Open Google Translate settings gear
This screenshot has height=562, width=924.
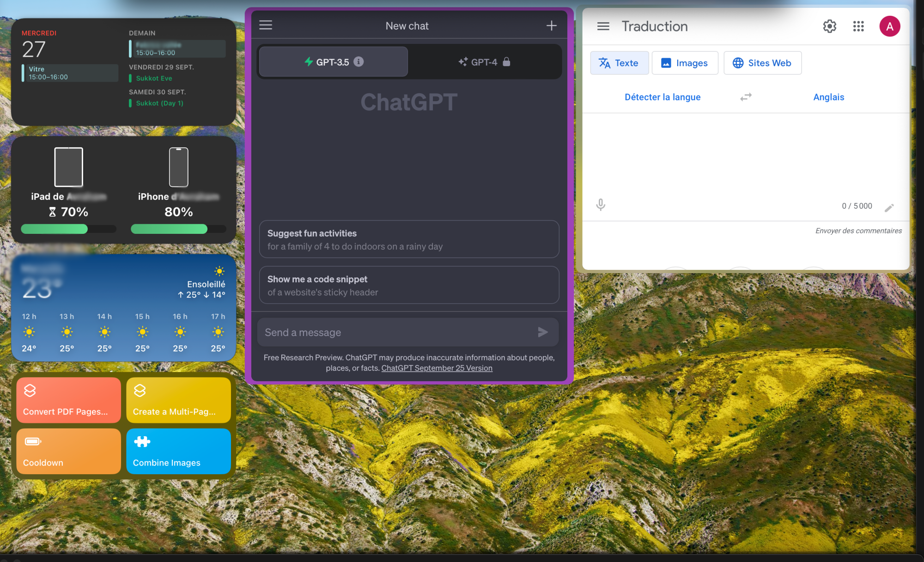[829, 26]
